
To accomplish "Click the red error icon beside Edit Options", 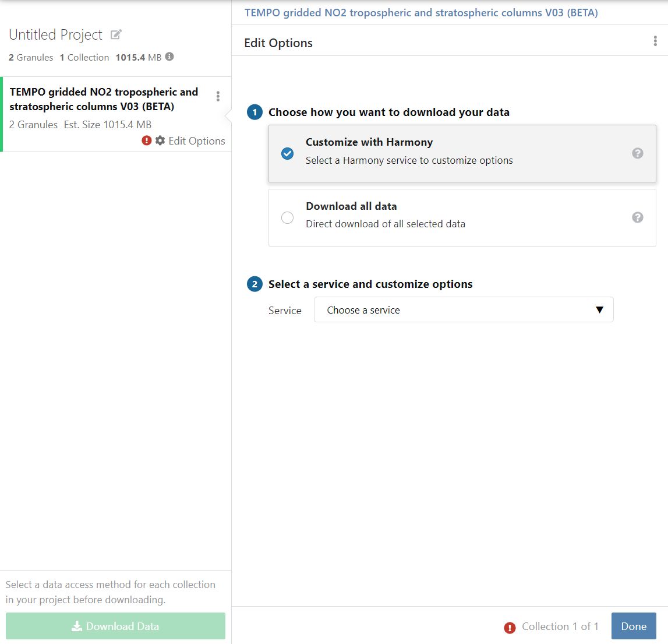I will 147,140.
